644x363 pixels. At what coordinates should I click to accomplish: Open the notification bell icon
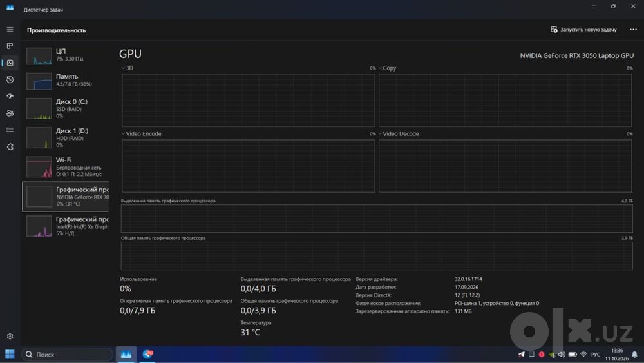(634, 355)
